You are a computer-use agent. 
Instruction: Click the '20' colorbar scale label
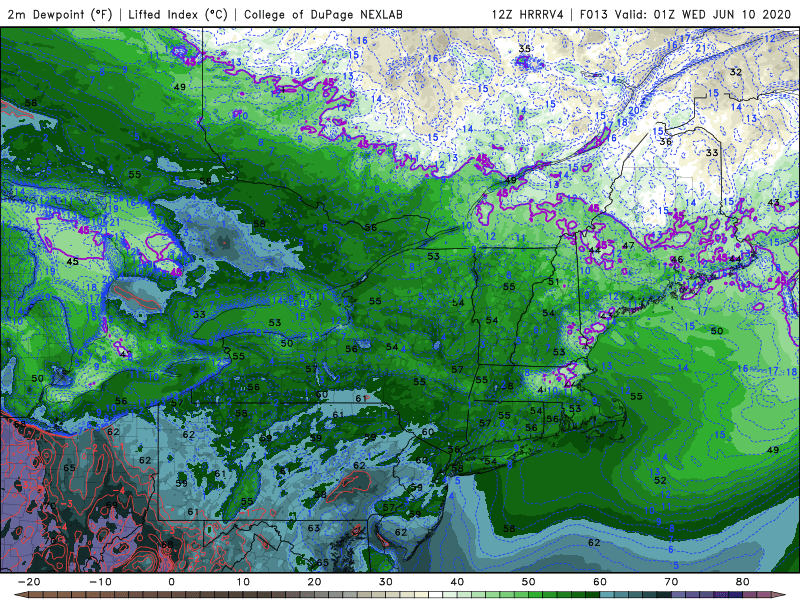[314, 582]
